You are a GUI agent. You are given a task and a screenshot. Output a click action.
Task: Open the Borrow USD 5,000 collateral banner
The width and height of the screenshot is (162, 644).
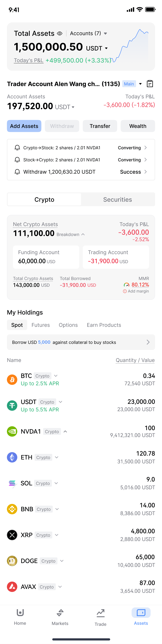[81, 342]
